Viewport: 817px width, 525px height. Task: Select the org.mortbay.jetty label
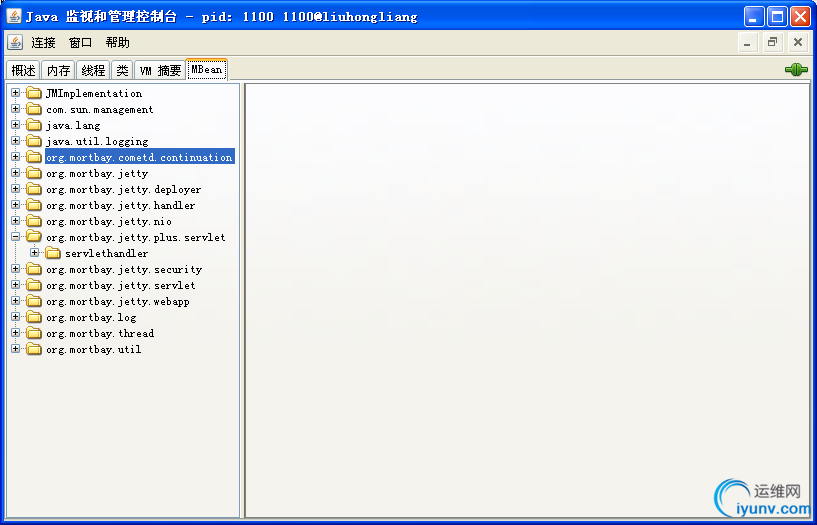[97, 173]
